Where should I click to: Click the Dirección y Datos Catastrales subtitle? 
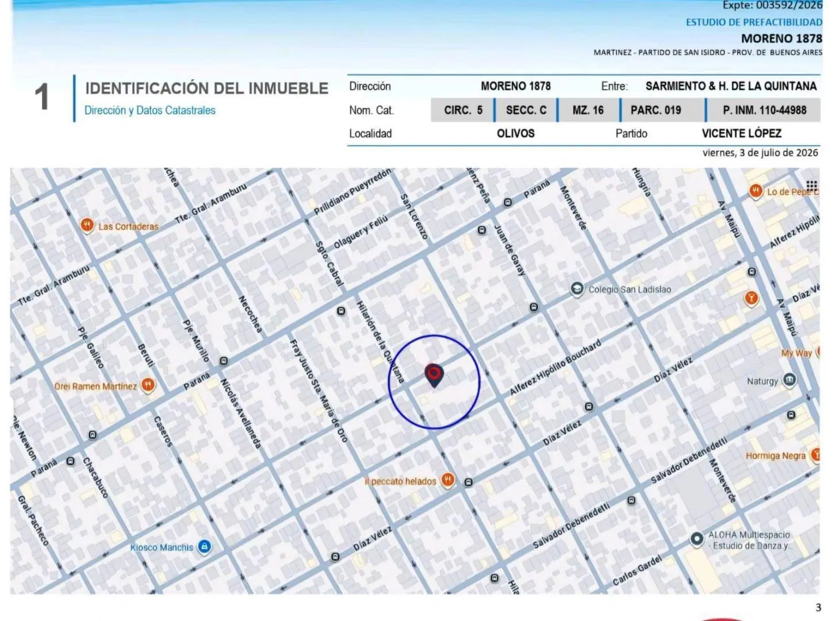150,110
